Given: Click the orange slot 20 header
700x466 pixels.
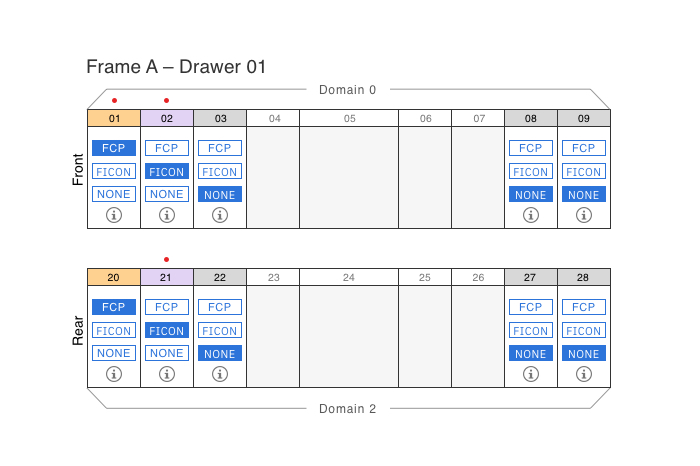Looking at the screenshot, I should [114, 277].
